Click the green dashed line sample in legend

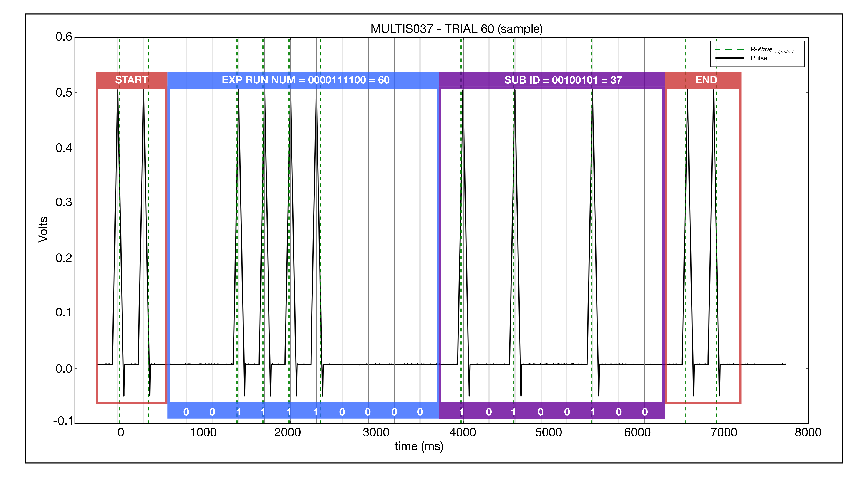coord(730,50)
